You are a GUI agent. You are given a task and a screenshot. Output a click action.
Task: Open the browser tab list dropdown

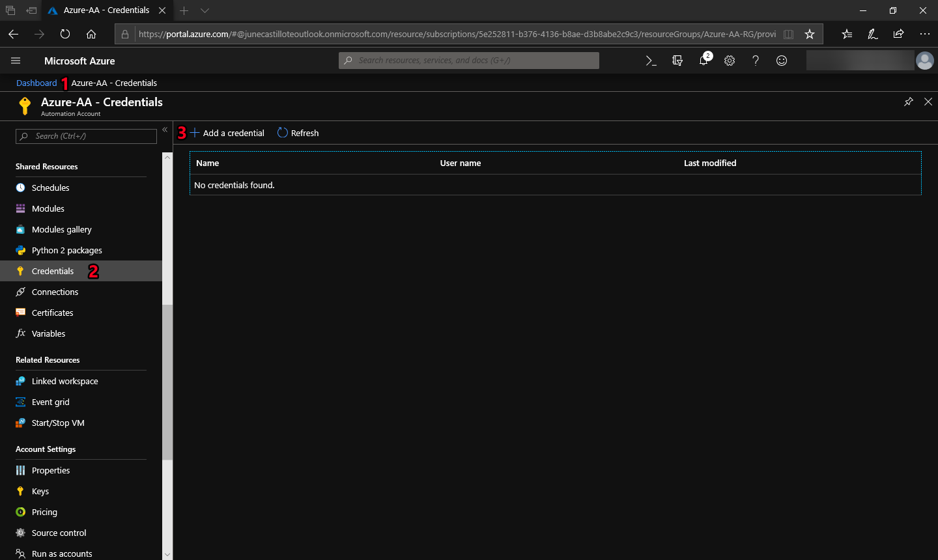pos(205,10)
